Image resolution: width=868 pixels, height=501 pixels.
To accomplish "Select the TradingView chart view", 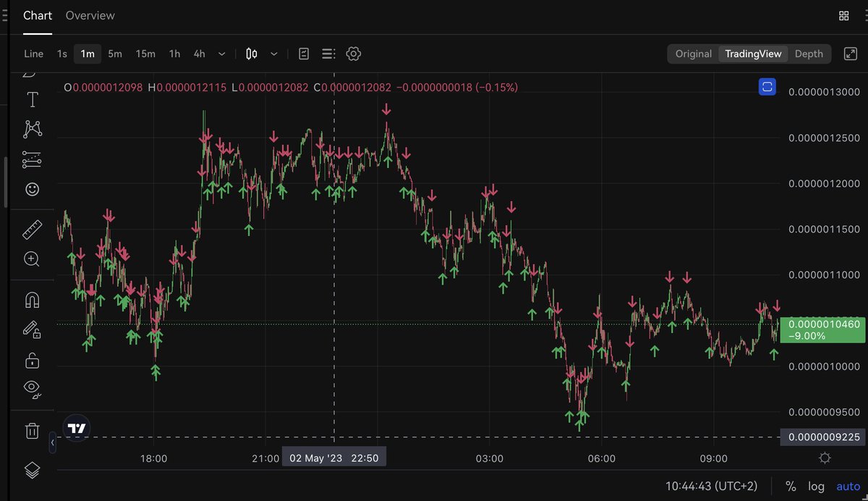I will coord(753,54).
